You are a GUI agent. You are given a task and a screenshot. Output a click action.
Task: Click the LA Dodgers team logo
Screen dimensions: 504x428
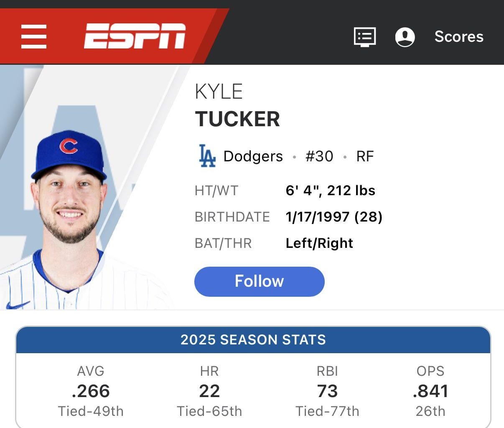[x=208, y=156]
